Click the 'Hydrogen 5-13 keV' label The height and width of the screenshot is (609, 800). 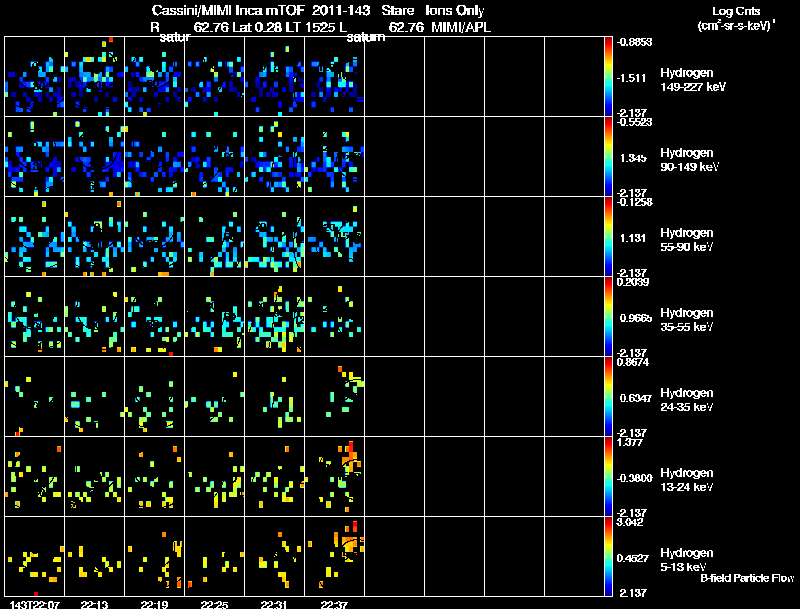pyautogui.click(x=687, y=560)
